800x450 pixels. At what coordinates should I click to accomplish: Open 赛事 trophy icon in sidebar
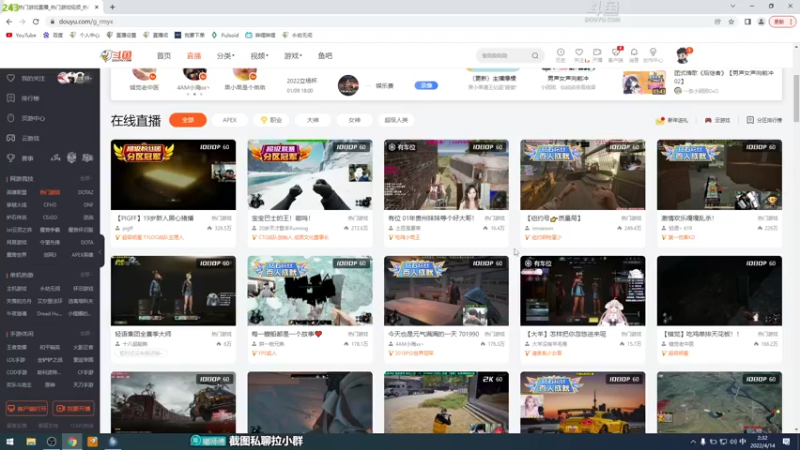11,158
